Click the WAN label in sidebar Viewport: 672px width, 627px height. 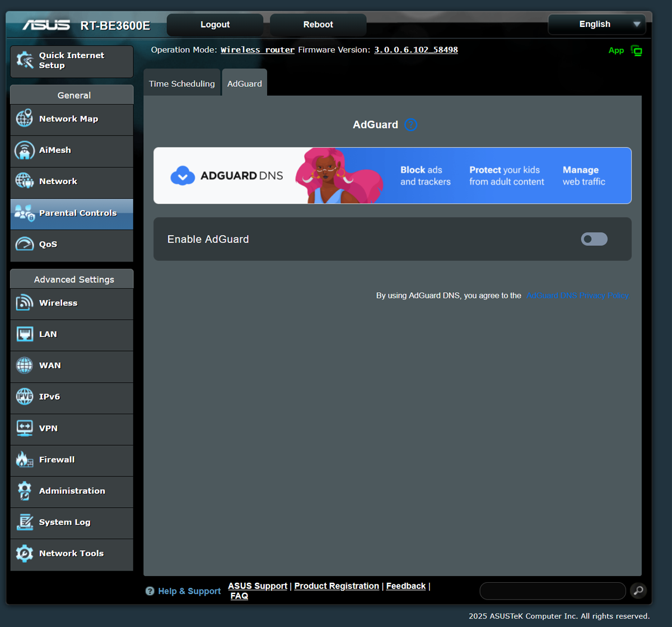pos(50,366)
